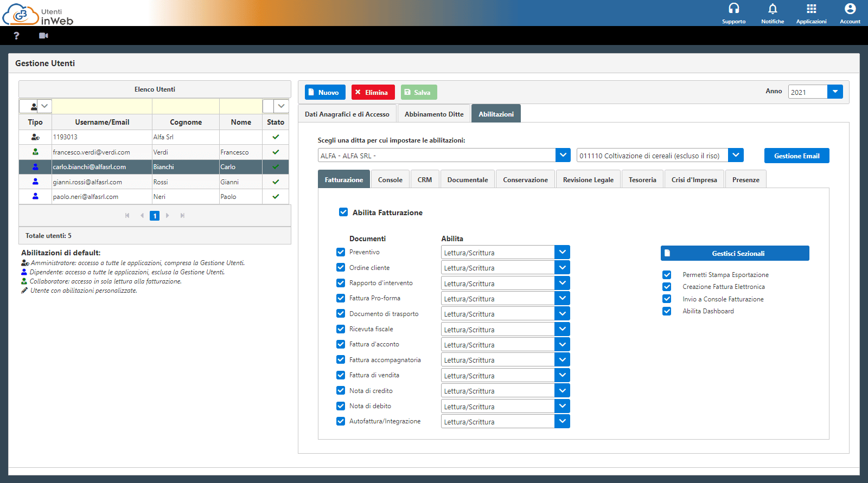The image size is (868, 483).
Task: Open the Revisione Legale tab
Action: coord(588,179)
